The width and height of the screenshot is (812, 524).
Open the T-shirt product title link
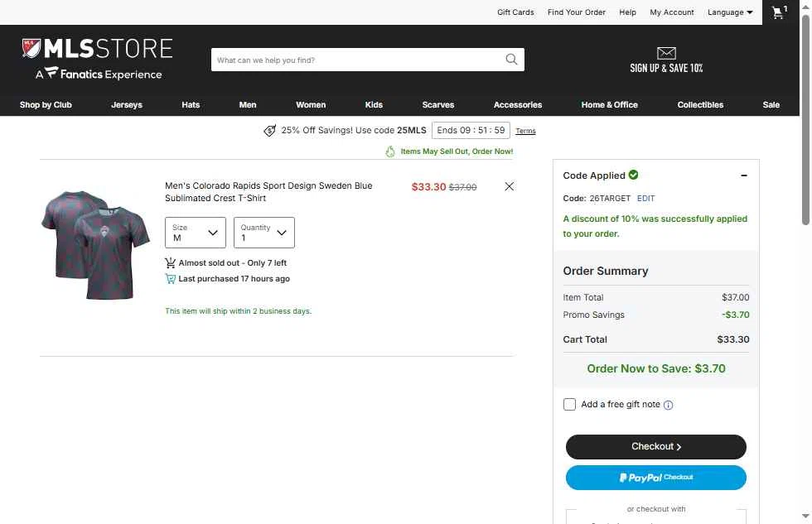268,192
